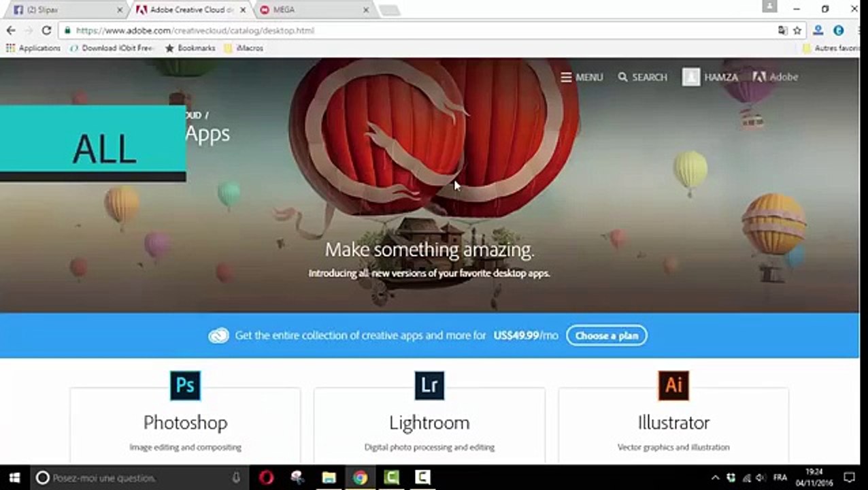Image resolution: width=868 pixels, height=490 pixels.
Task: Click Make something amazing headline
Action: [429, 250]
